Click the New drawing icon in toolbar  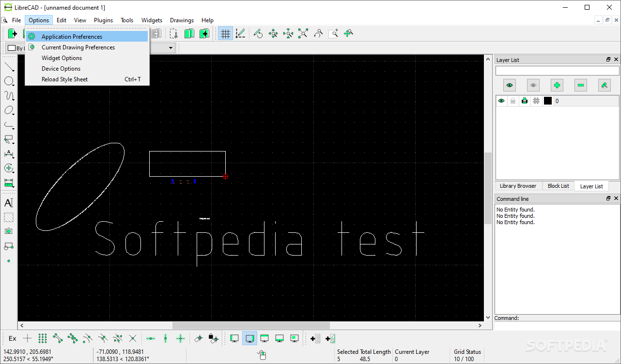[x=13, y=33]
